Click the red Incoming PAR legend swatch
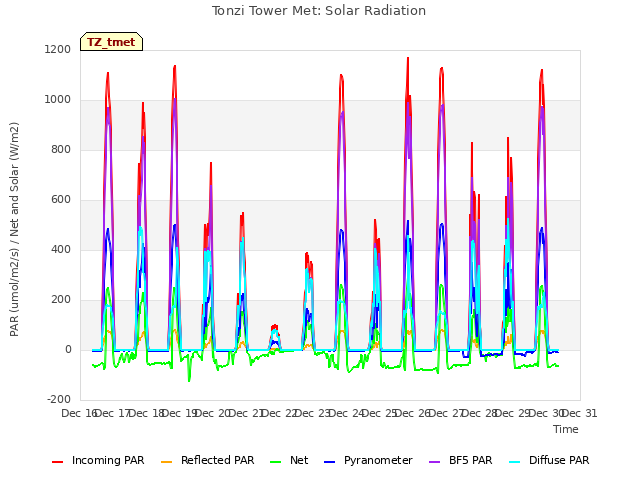This screenshot has width=640, height=480. 58,462
